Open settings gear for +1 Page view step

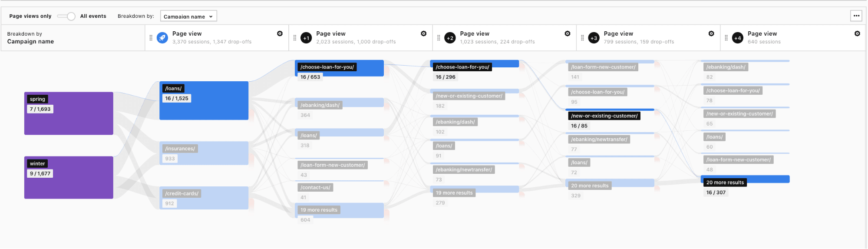423,33
